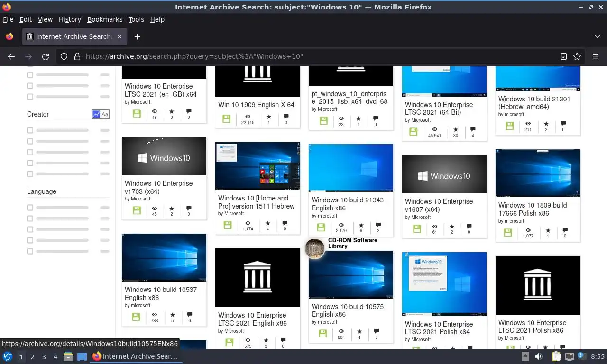Click the software floppy icon under Windows 10 build 10575
Viewport: 607px width, 364px height.
323,334
